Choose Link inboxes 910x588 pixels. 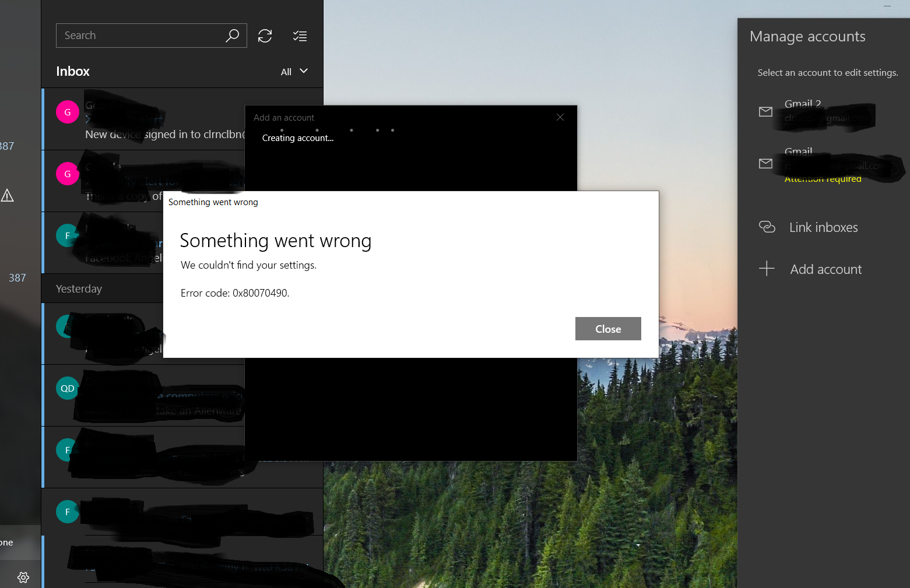(823, 227)
